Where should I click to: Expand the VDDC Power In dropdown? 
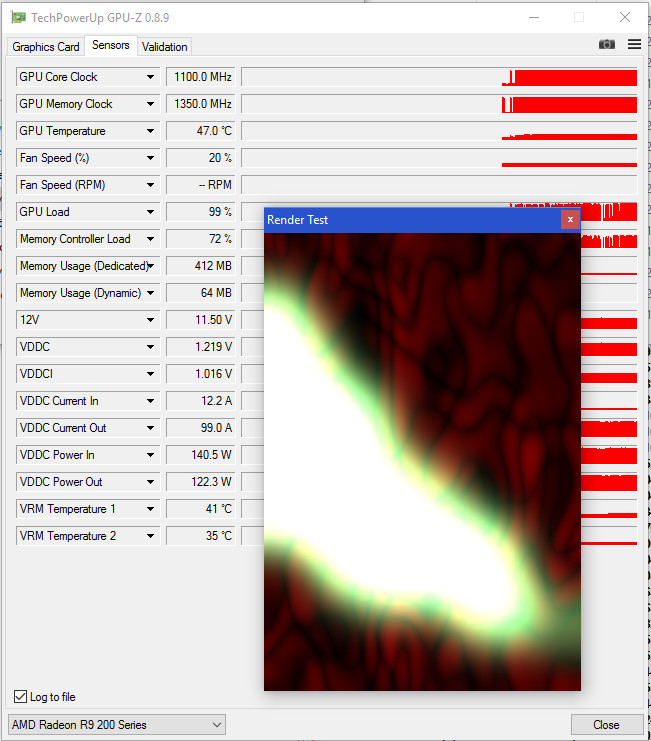tap(150, 455)
